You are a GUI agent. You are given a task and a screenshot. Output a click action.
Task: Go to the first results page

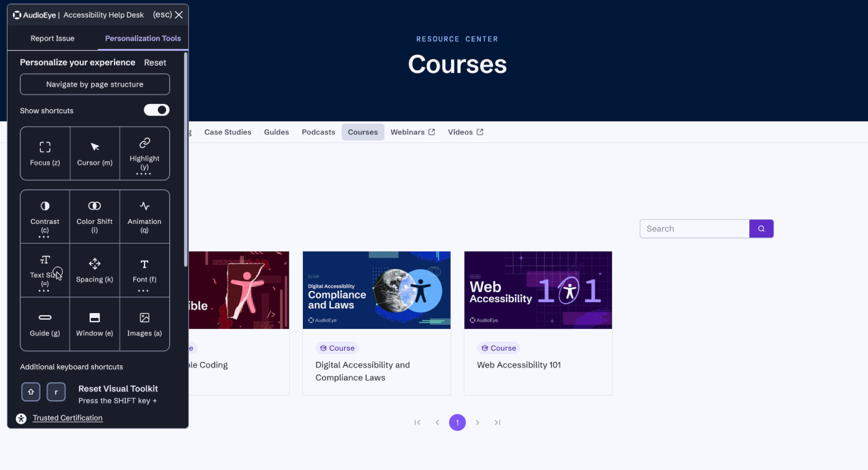click(417, 423)
